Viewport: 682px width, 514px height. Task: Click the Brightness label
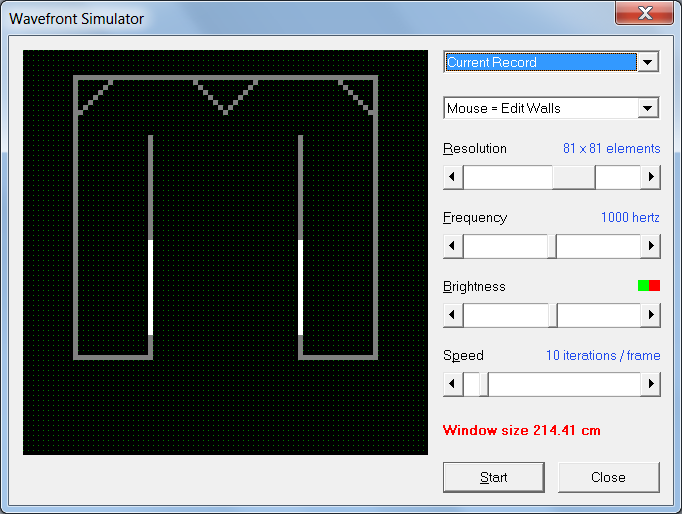(x=474, y=286)
